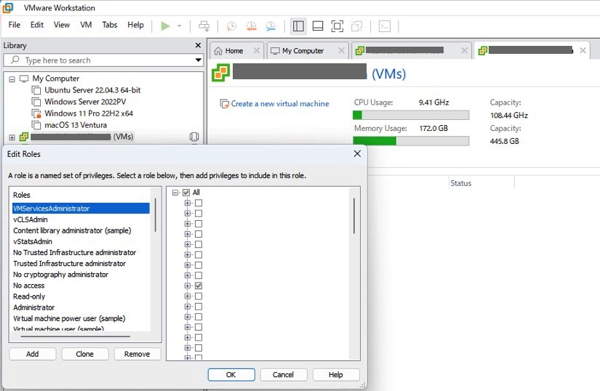Click Windows Server 2022PV VM icon
Screen dimensions: 600x391
click(x=36, y=102)
